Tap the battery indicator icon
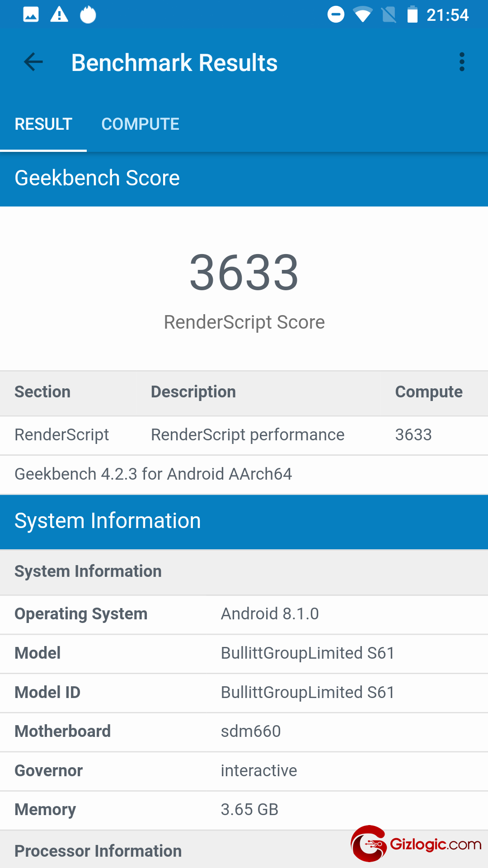Viewport: 488px width, 868px height. (413, 14)
